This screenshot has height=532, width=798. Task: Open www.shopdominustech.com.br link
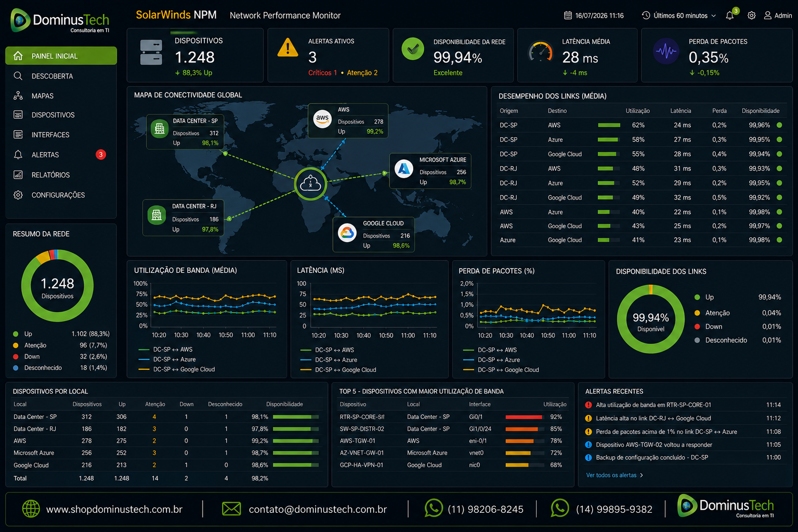click(114, 509)
